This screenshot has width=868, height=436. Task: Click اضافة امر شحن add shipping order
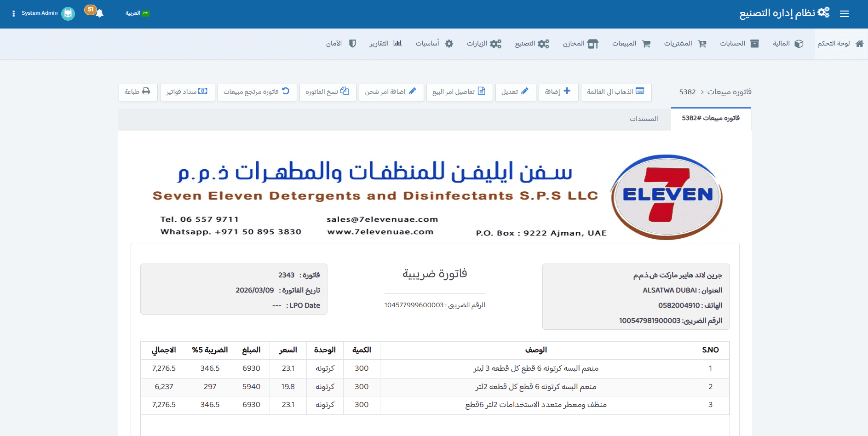point(391,92)
